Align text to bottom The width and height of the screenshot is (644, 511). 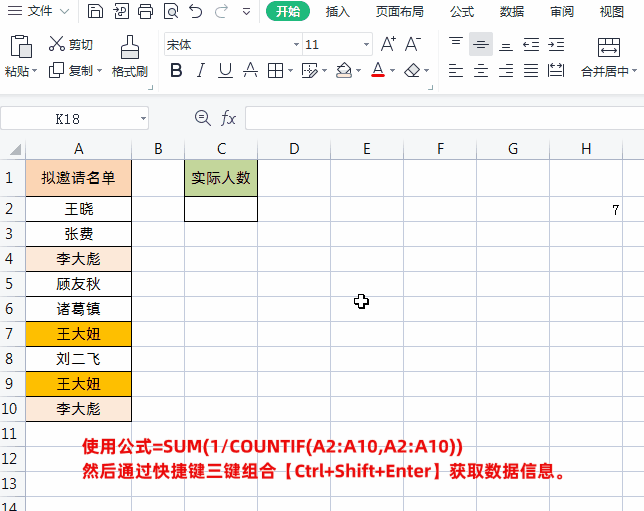506,46
